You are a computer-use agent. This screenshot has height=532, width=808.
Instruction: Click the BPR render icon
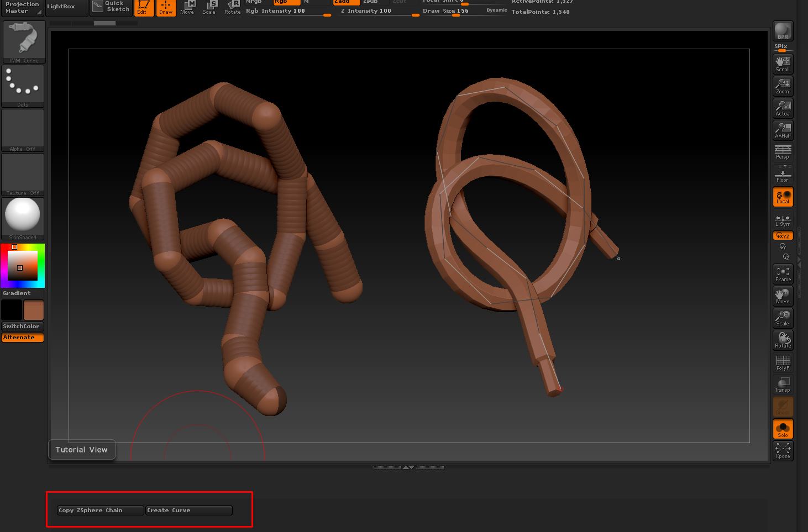pyautogui.click(x=783, y=30)
